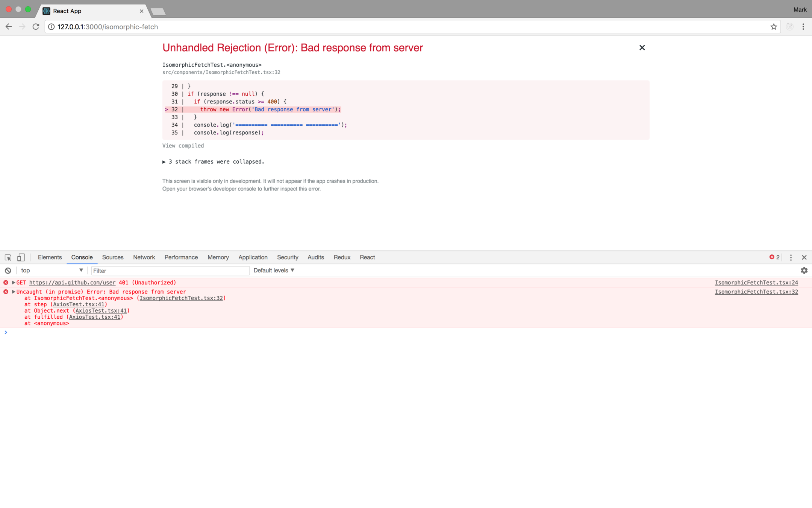812x508 pixels.
Task: Bookmark this page with the star icon
Action: pos(773,27)
